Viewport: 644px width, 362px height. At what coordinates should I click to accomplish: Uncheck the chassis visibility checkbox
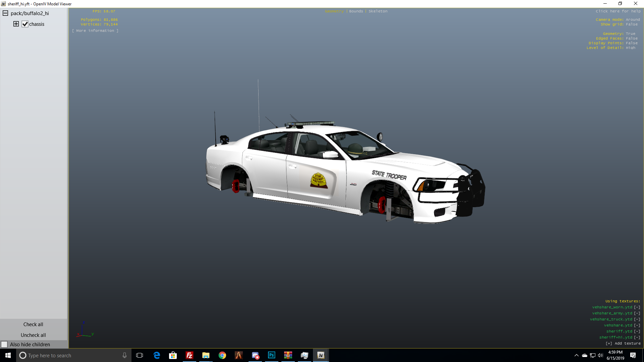pos(25,24)
